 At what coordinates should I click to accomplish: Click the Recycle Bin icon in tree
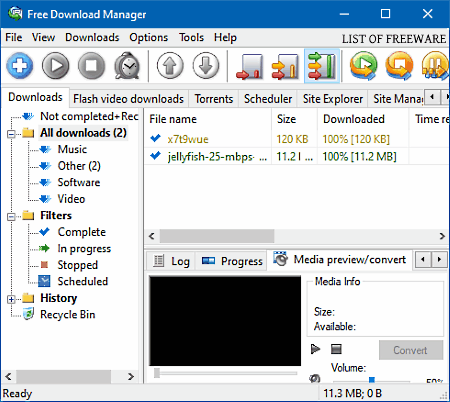point(28,314)
